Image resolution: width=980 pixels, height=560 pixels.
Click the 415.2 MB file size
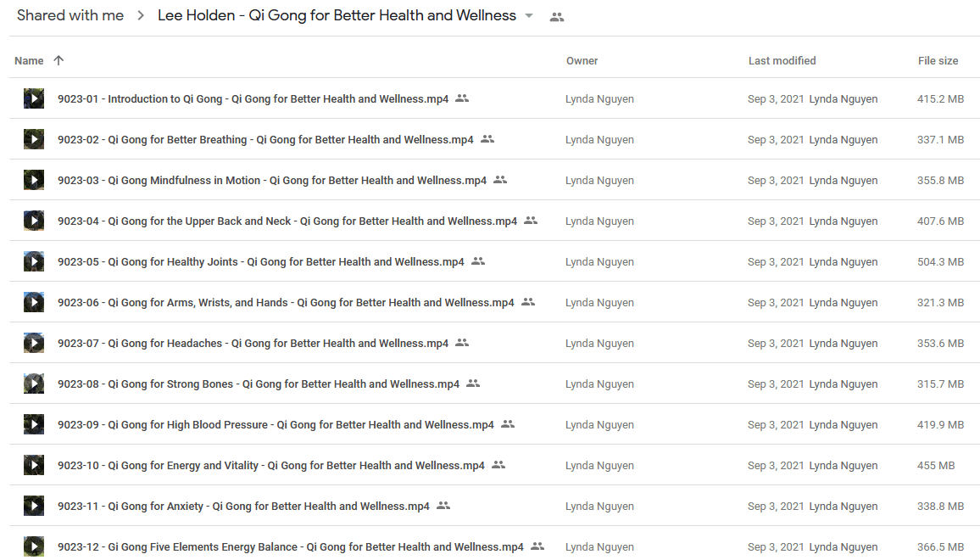coord(941,99)
